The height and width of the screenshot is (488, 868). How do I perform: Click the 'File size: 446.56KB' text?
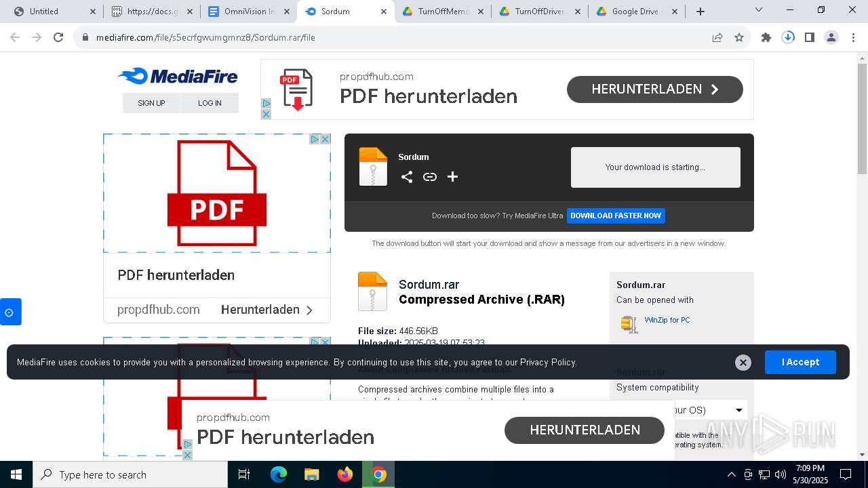click(398, 331)
